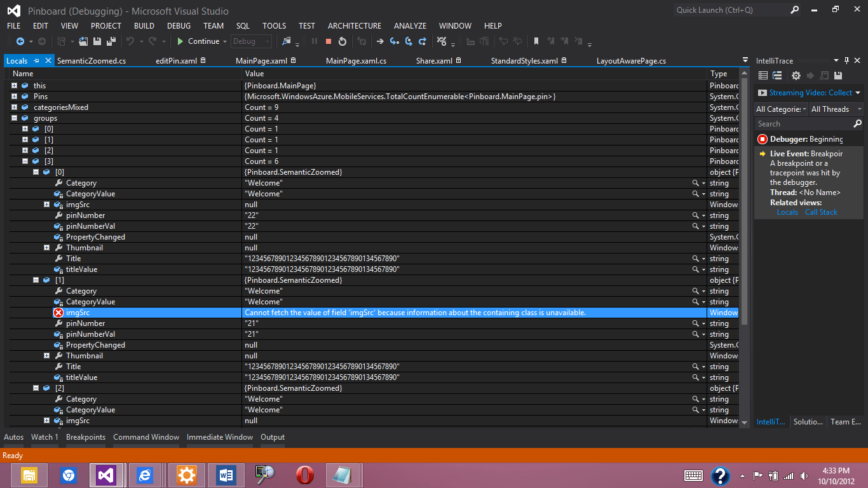Click the Help question mark tray icon
The image size is (868, 488).
pyautogui.click(x=720, y=476)
